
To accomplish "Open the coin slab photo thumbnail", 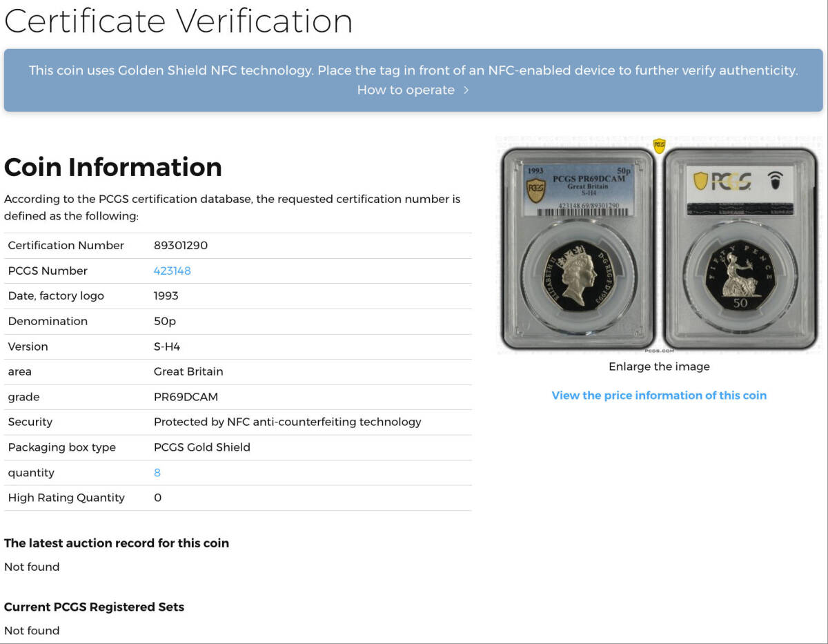I will (x=659, y=245).
